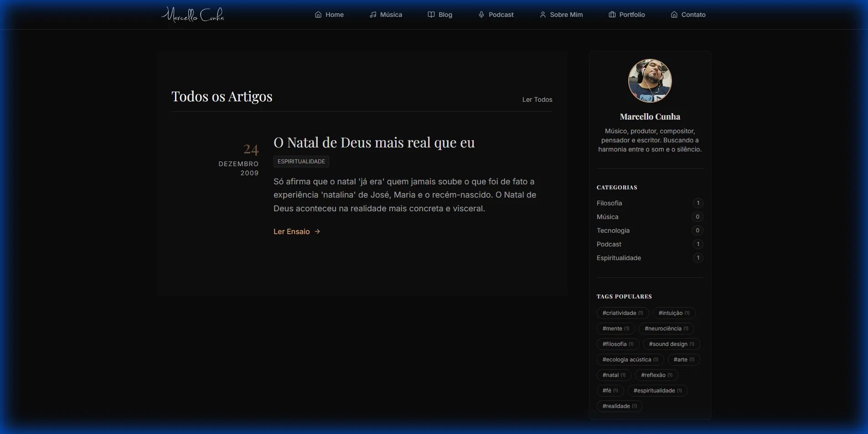Click the icon beside Contato
The height and width of the screenshot is (434, 868).
click(x=674, y=15)
